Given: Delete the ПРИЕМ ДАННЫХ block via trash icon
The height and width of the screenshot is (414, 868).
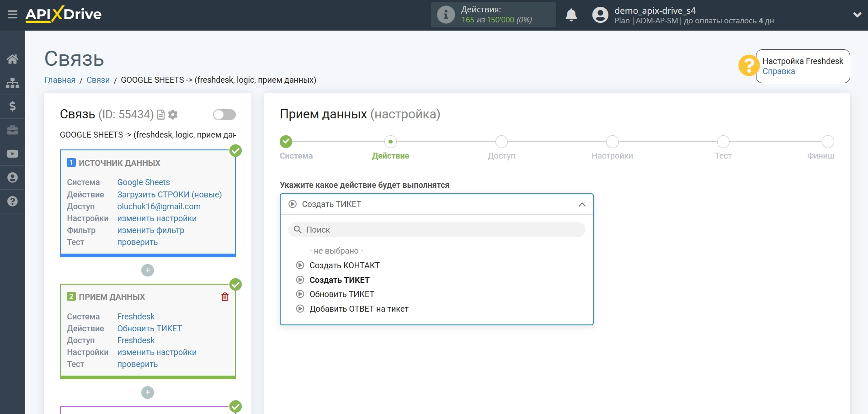Looking at the screenshot, I should coord(225,297).
